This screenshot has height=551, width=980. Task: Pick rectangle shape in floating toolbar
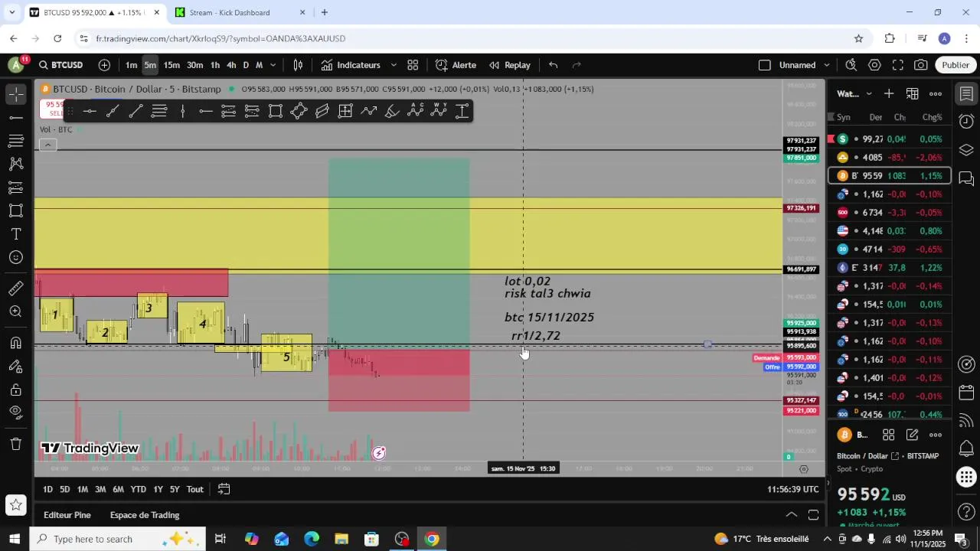pos(276,112)
